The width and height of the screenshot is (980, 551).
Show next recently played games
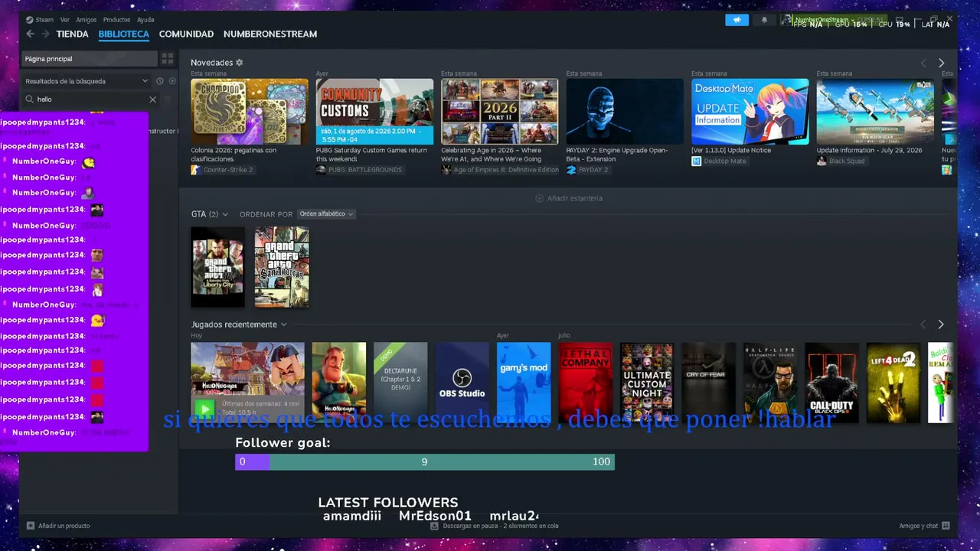[x=941, y=324]
